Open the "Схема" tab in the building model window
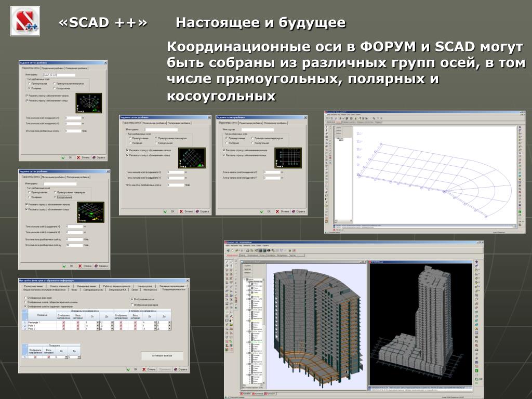 (243, 255)
